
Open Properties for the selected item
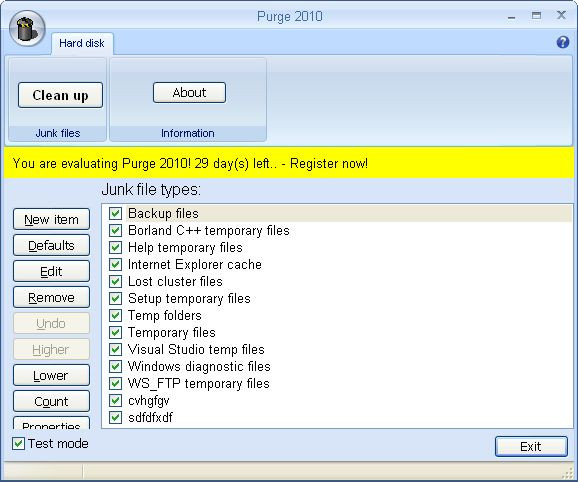click(51, 423)
